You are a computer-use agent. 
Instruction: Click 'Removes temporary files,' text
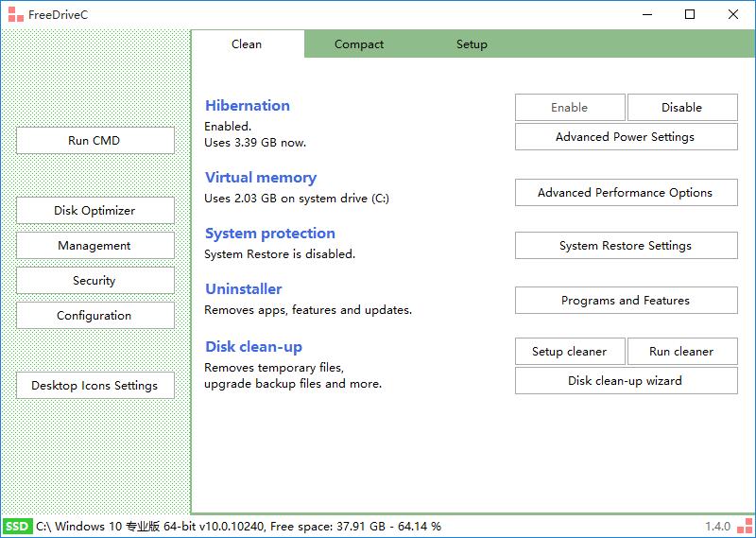click(274, 368)
